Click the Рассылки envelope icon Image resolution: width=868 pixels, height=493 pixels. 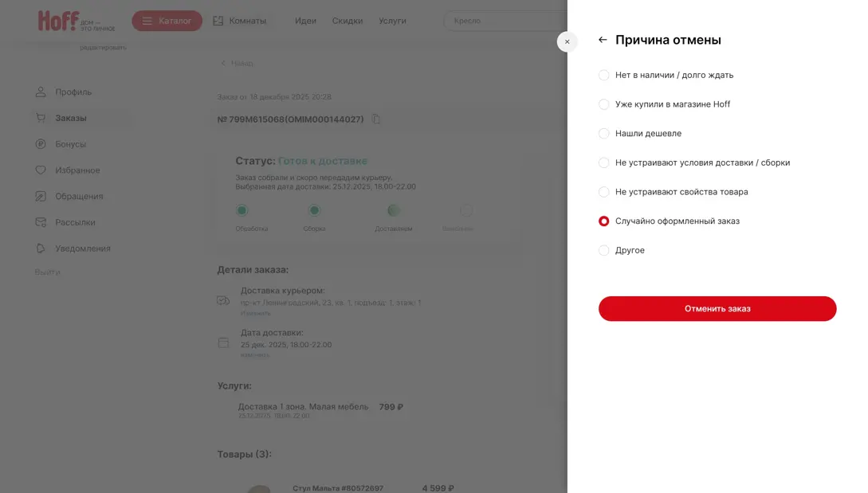41,222
